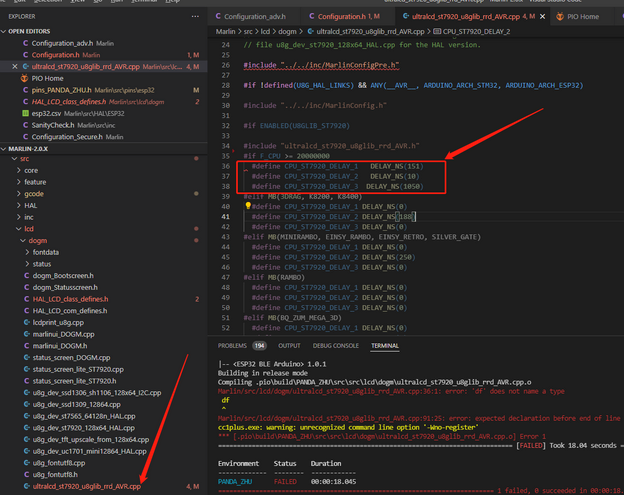Close ultralcd file in Open Editors list
This screenshot has width=624, height=495.
(15, 66)
